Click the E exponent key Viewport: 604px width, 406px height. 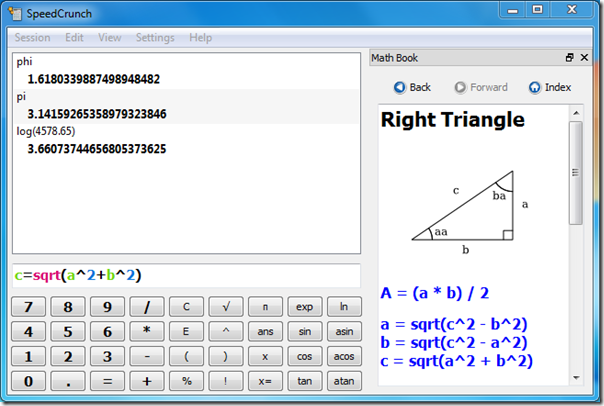point(186,331)
